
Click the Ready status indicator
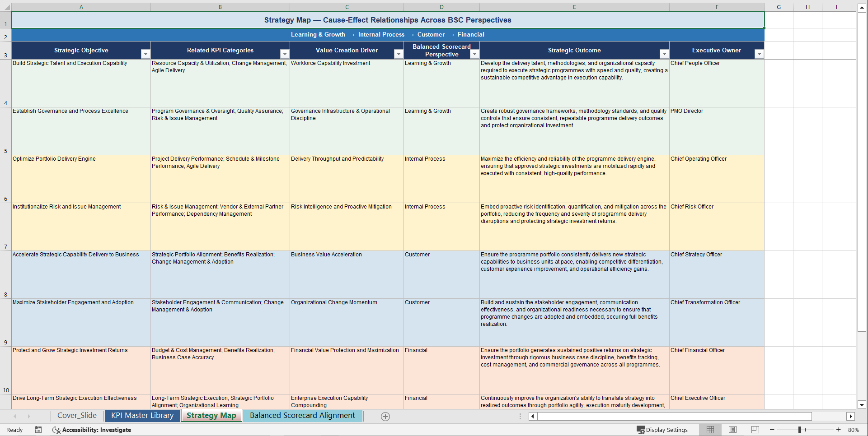[14, 430]
